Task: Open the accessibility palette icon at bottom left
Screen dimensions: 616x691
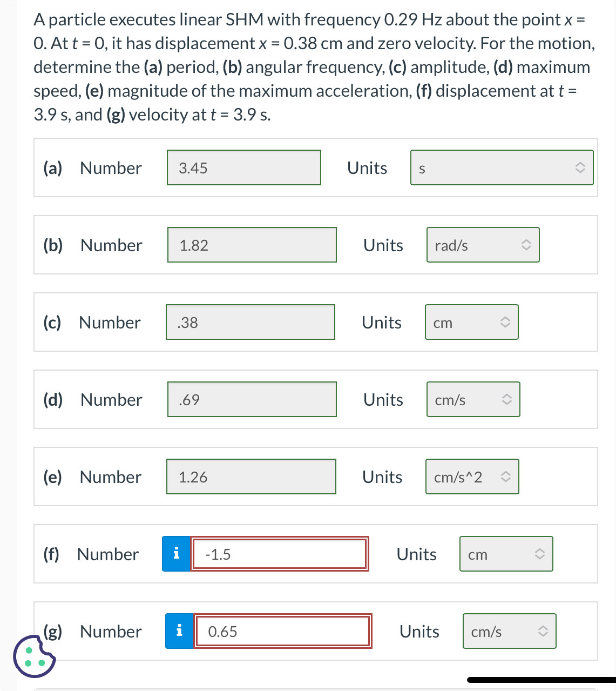Action: [x=33, y=658]
